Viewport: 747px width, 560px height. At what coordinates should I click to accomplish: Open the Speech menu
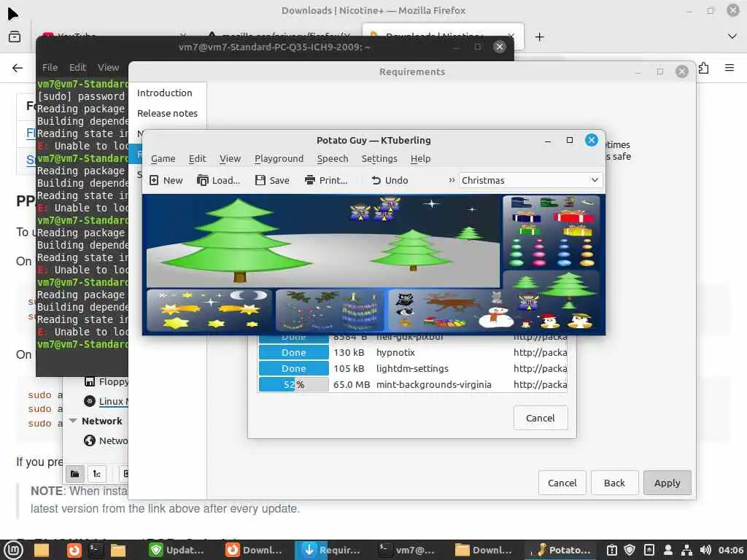[x=333, y=158]
